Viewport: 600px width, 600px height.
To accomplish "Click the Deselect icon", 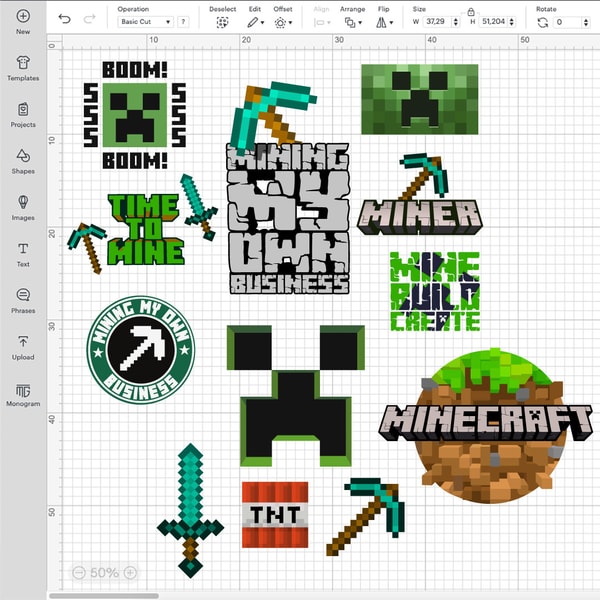I will (222, 23).
